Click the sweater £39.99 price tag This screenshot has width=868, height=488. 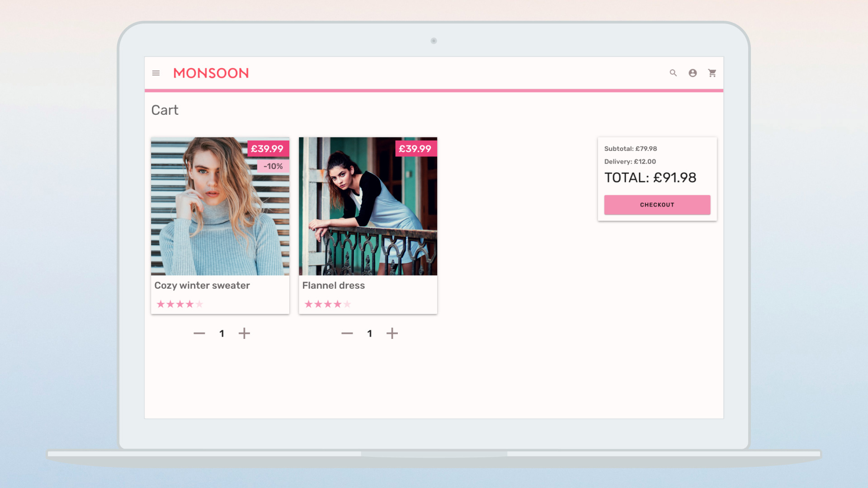pos(268,149)
